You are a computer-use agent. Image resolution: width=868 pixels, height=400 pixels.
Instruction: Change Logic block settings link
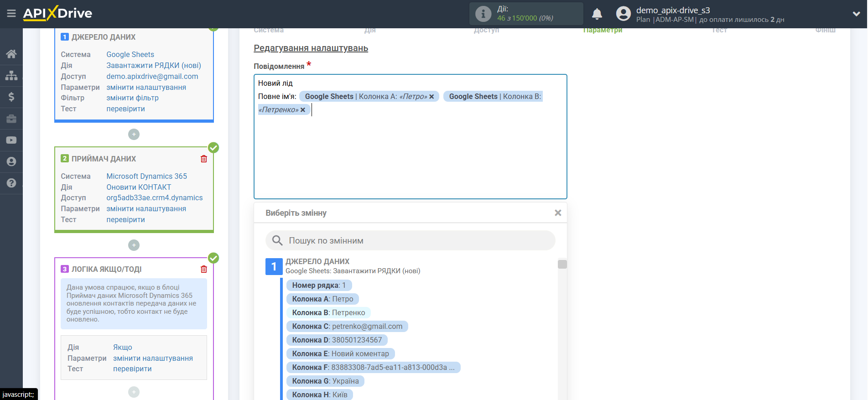click(x=153, y=358)
